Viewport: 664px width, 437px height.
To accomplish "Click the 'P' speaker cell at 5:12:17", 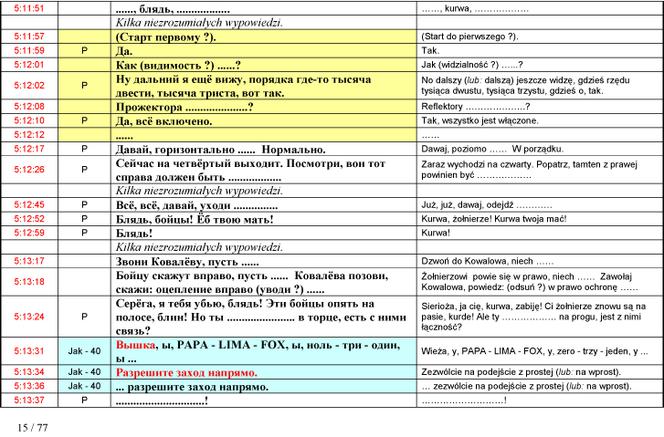I will coord(84,149).
